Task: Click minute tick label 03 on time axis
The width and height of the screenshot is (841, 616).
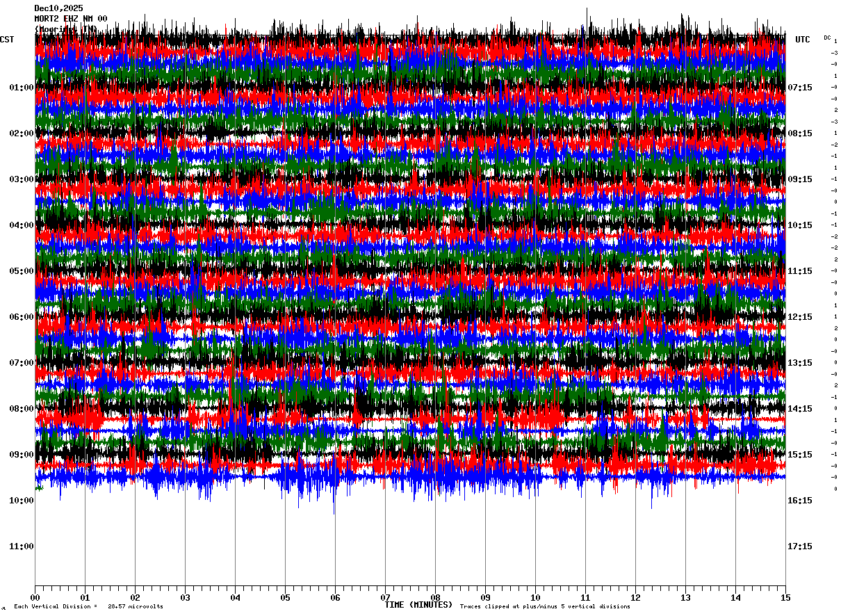Action: pos(185,597)
